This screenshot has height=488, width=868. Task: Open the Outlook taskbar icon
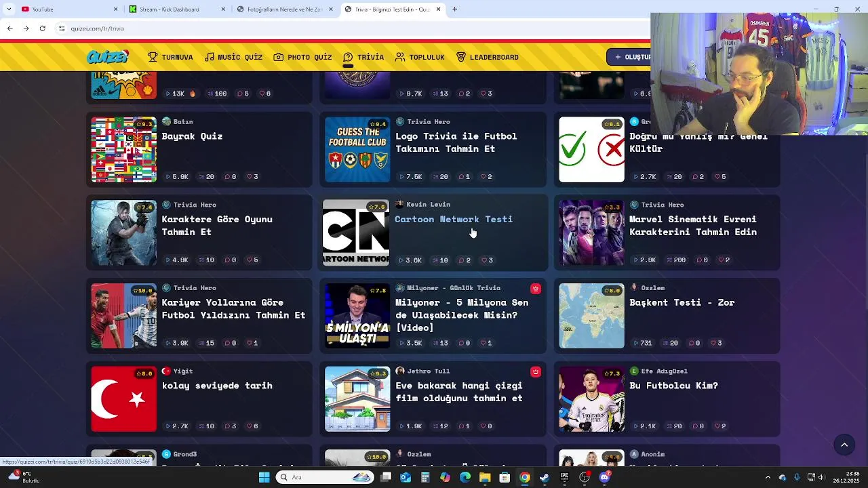pos(406,477)
